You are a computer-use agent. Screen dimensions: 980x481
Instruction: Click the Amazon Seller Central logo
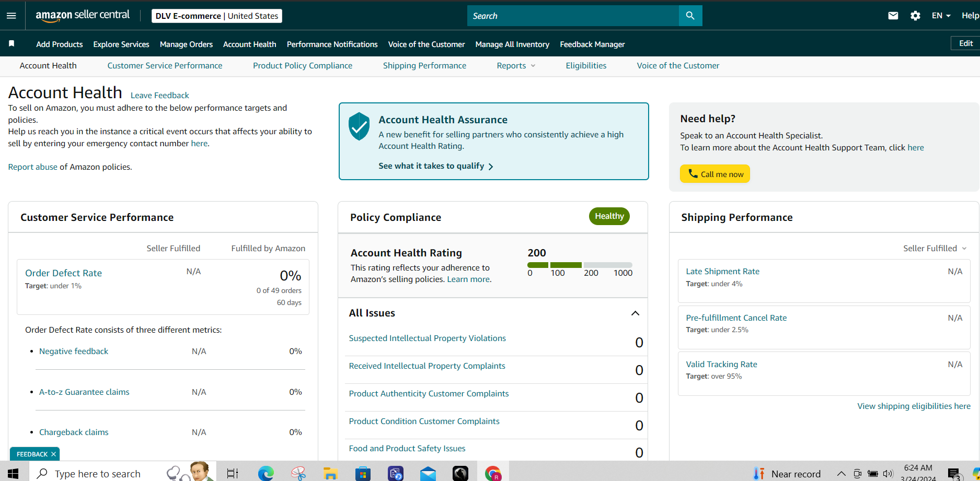[x=83, y=16]
